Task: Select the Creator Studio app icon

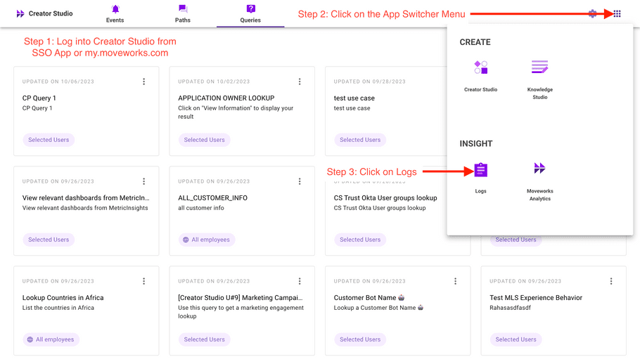Action: coord(480,67)
